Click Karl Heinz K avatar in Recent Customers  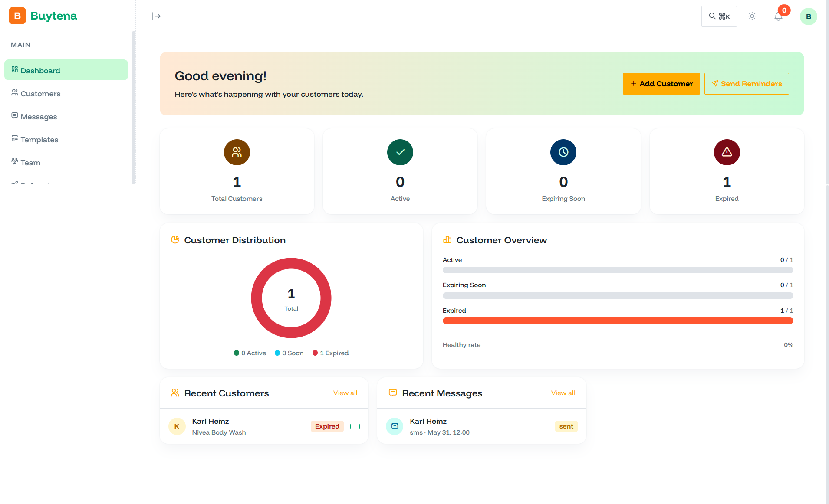point(177,426)
